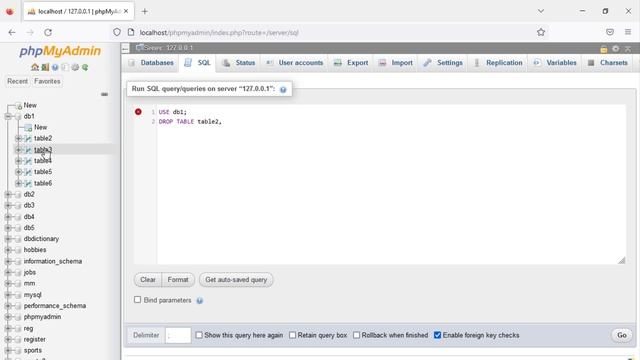Expand db3 database node
Image resolution: width=640 pixels, height=360 pixels.
coord(8,205)
